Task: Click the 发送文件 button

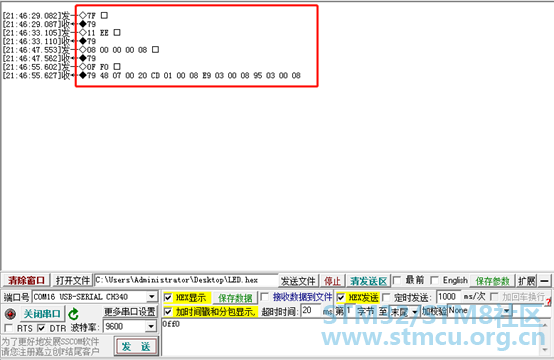Action: pos(299,281)
